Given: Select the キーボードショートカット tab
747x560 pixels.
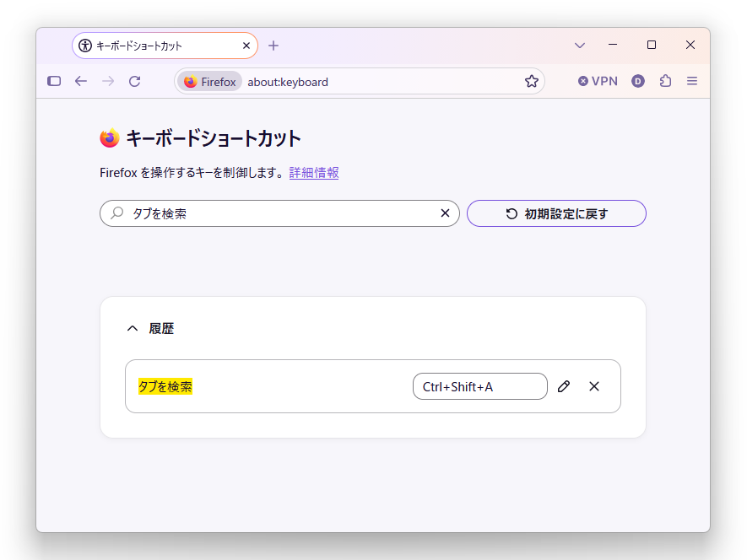Looking at the screenshot, I should [x=165, y=46].
